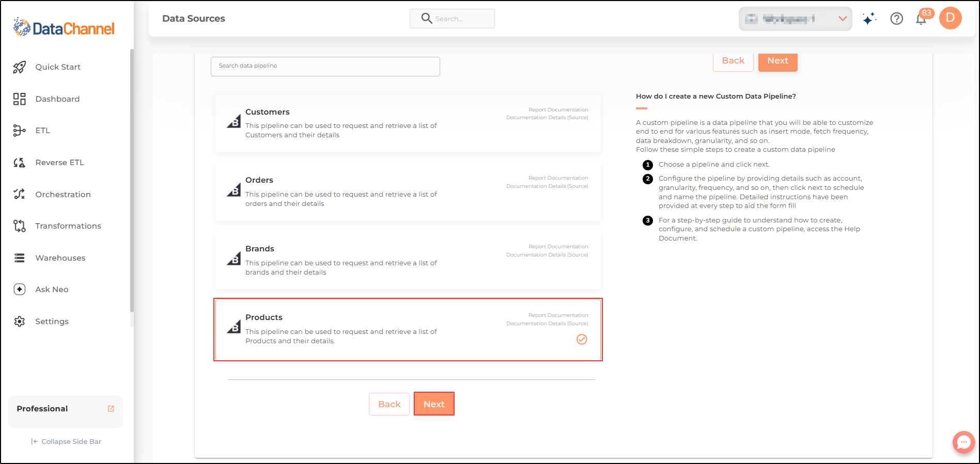Click the Settings gear icon

(x=20, y=322)
